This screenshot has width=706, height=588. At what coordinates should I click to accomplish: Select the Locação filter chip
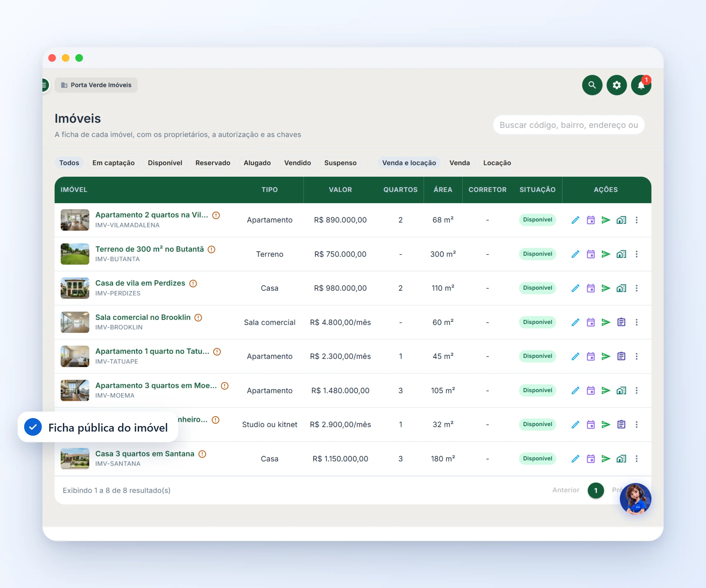(x=497, y=163)
